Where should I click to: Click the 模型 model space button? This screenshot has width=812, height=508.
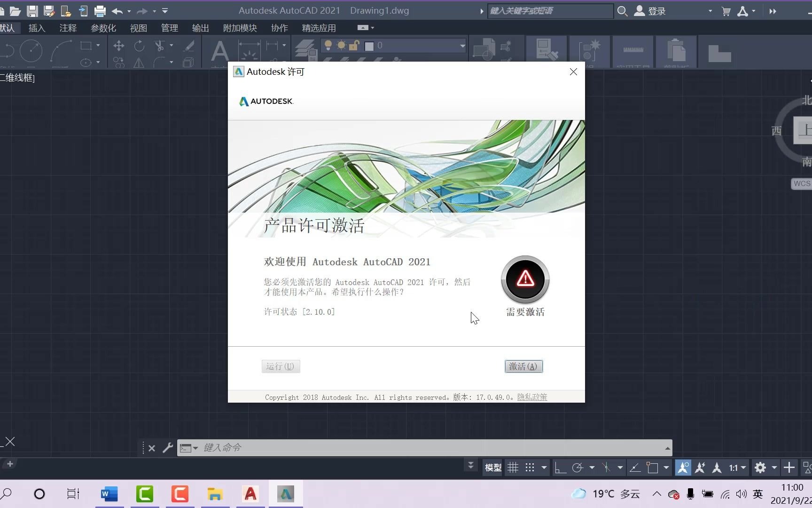[493, 468]
